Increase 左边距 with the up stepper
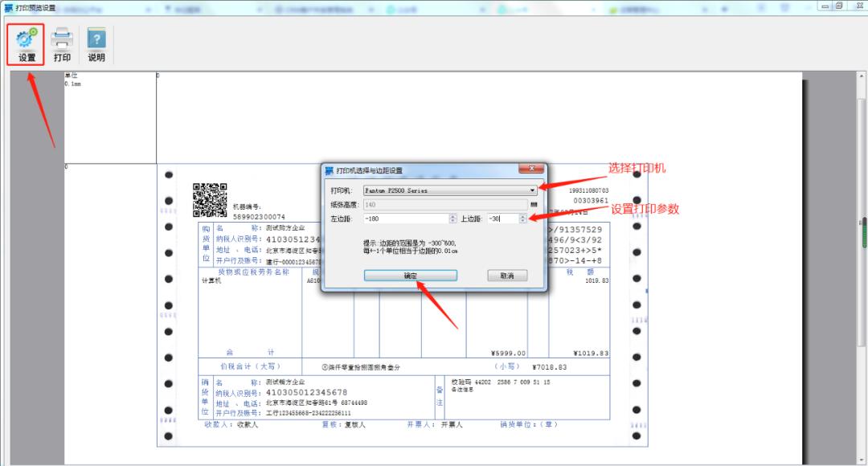Image resolution: width=868 pixels, height=466 pixels. pos(452,216)
